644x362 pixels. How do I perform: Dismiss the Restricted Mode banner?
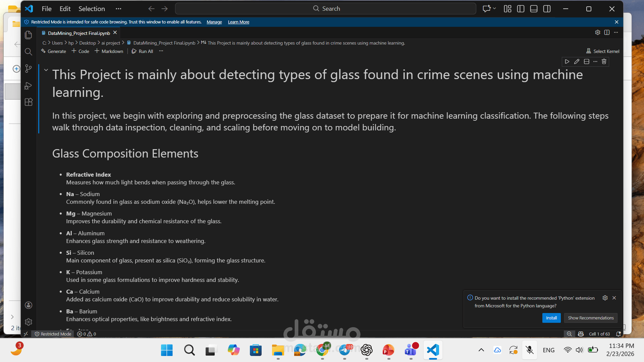click(616, 22)
